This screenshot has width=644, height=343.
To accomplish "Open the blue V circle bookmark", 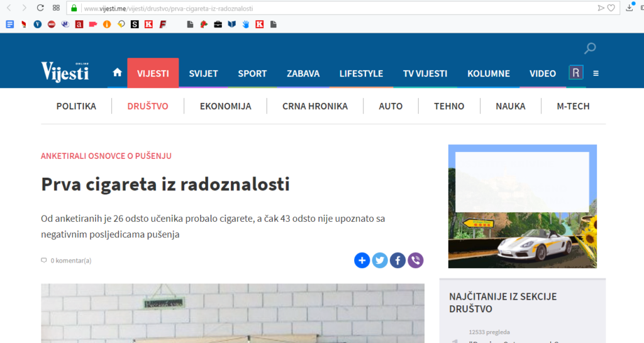I will point(38,24).
